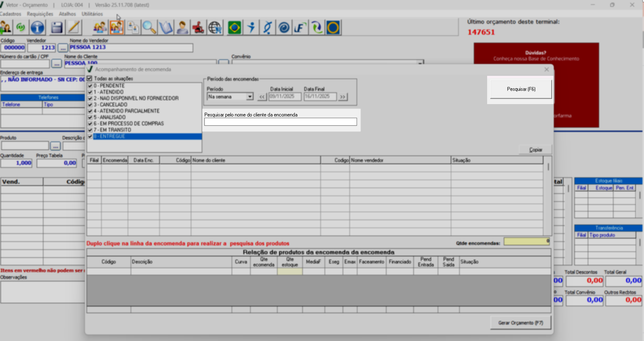
Task: Advance period with >> button
Action: click(x=343, y=97)
